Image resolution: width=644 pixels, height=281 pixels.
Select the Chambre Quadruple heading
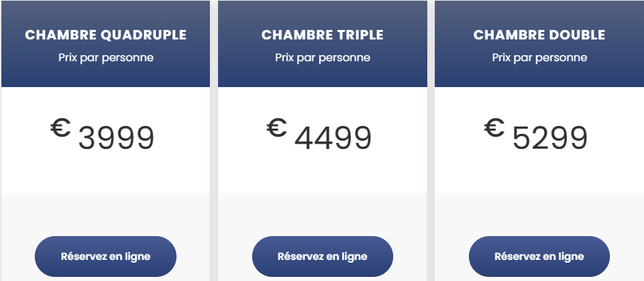(x=106, y=35)
